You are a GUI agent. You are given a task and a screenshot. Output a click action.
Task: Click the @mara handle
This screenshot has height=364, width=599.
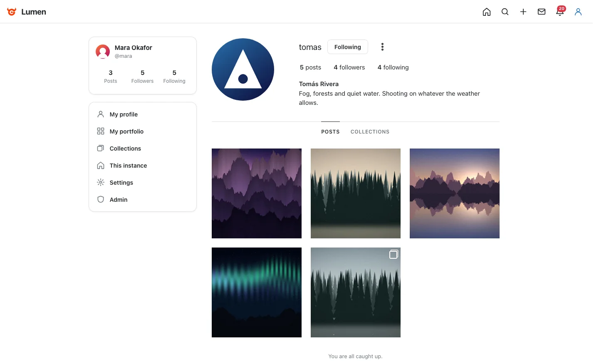124,56
